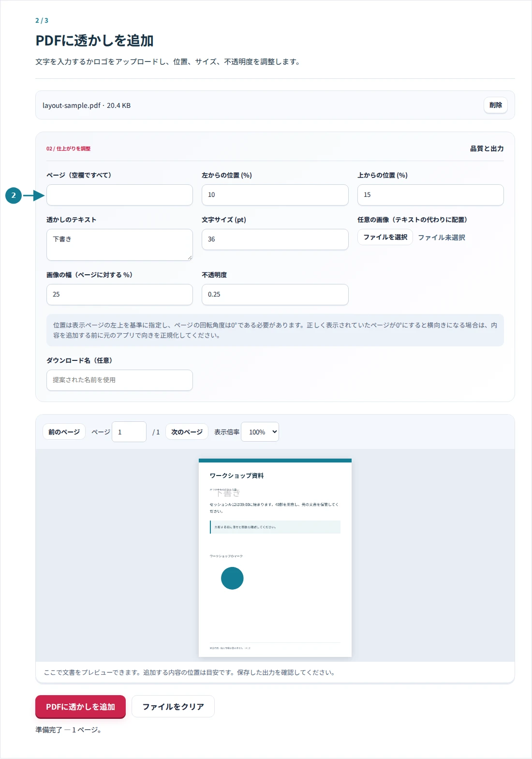Image resolution: width=532 pixels, height=759 pixels.
Task: Click the layout-sample.pdf file name text
Action: (x=72, y=105)
